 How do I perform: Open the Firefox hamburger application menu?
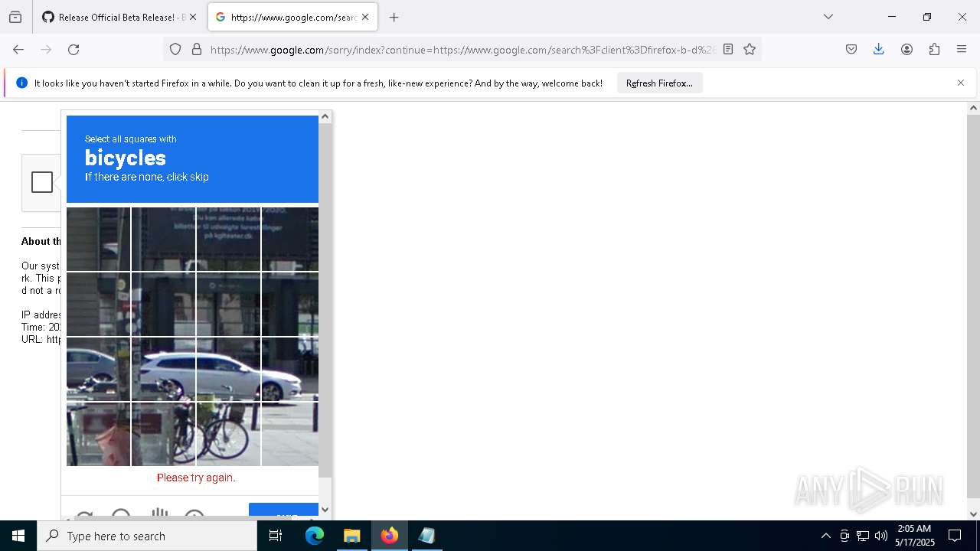962,50
